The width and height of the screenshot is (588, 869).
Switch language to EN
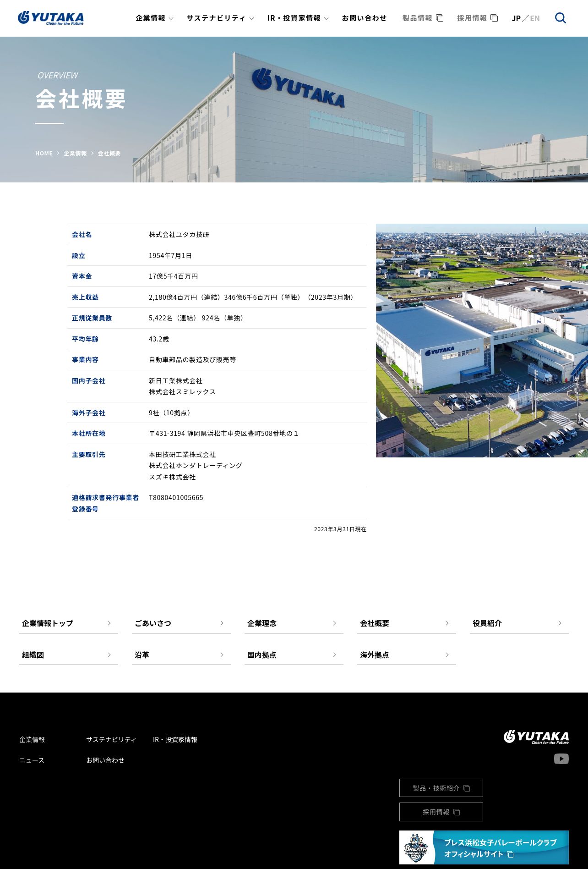pos(535,18)
